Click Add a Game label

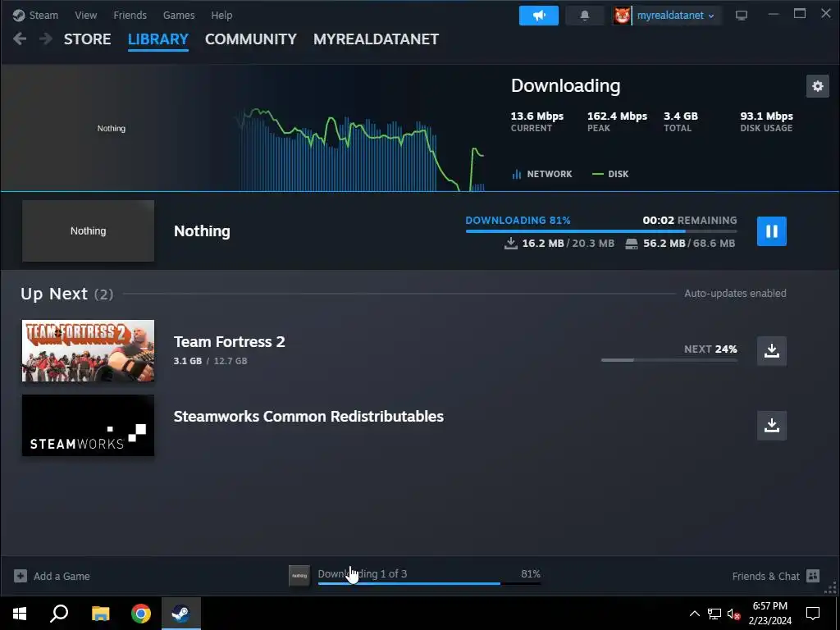(62, 577)
